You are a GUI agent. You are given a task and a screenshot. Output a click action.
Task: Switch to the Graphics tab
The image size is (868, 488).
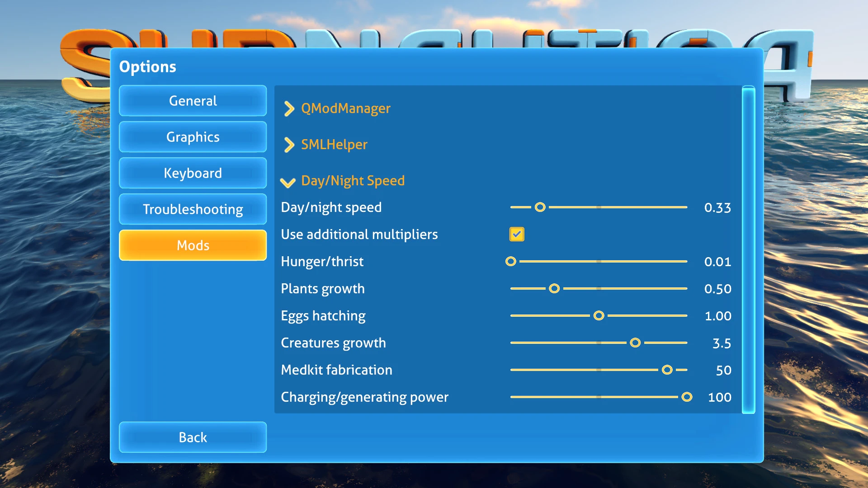(193, 137)
